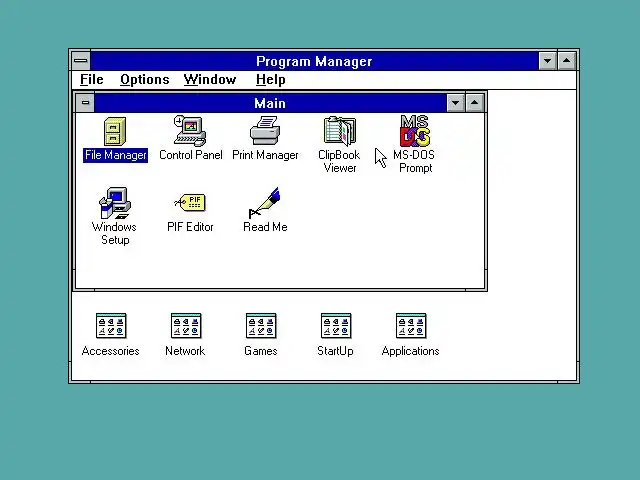Image resolution: width=640 pixels, height=480 pixels.
Task: Select the Applications group icon
Action: click(x=411, y=326)
